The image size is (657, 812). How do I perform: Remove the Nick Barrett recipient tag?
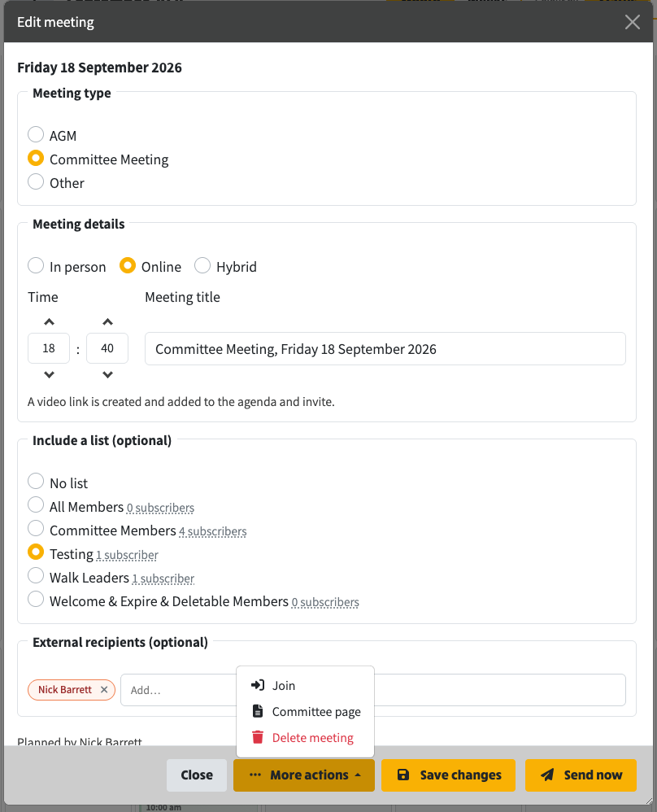click(x=104, y=690)
